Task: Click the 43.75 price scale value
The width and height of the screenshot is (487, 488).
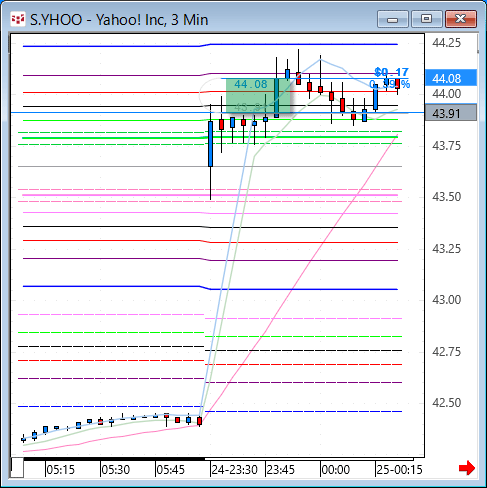Action: coord(446,146)
